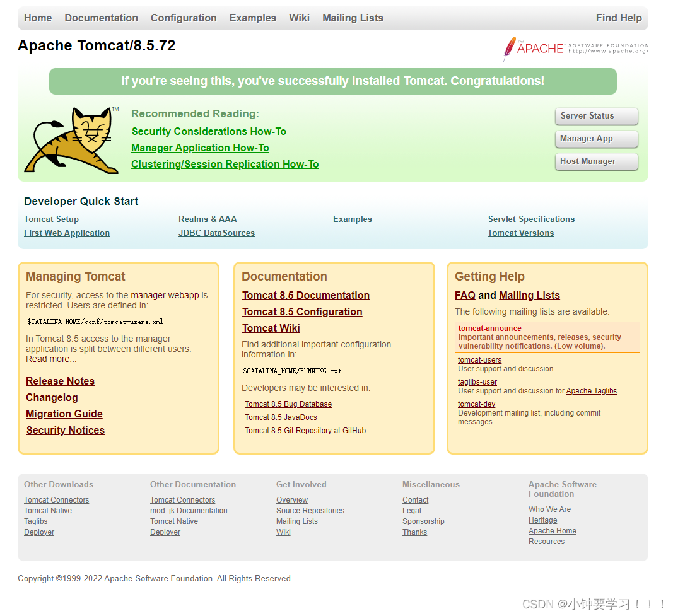Screen dimensions: 673x616
Task: Open Source Repositories link
Action: tap(310, 511)
